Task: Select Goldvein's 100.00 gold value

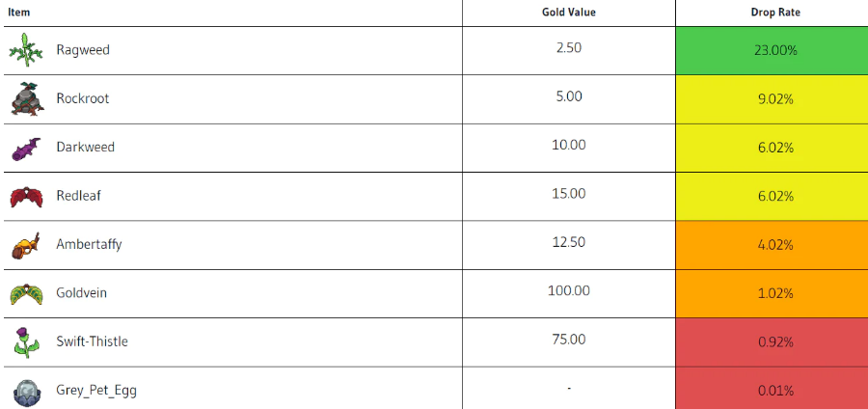Action: click(569, 290)
